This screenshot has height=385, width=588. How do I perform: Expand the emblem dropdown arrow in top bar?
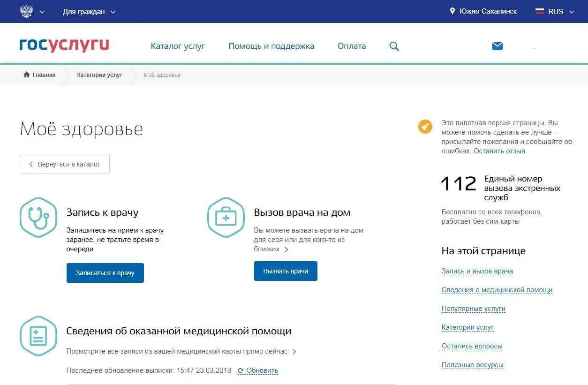click(x=42, y=12)
